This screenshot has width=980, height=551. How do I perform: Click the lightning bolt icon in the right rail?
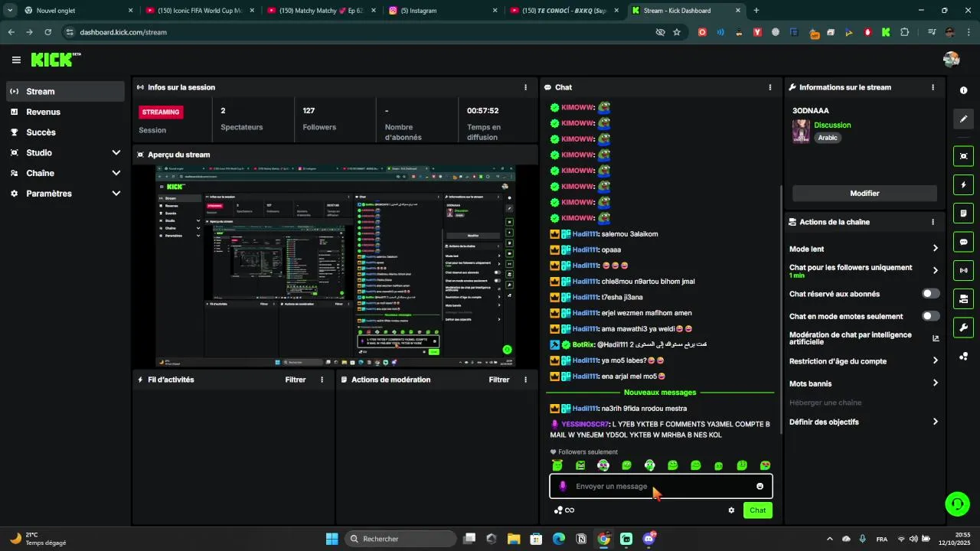(x=963, y=184)
